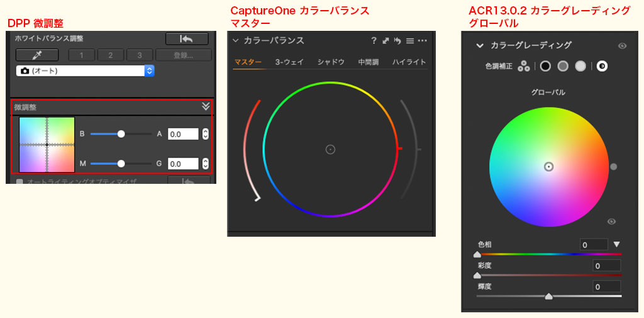This screenshot has height=318, width=644.
Task: Open the Capture One help question mark
Action: tap(374, 40)
